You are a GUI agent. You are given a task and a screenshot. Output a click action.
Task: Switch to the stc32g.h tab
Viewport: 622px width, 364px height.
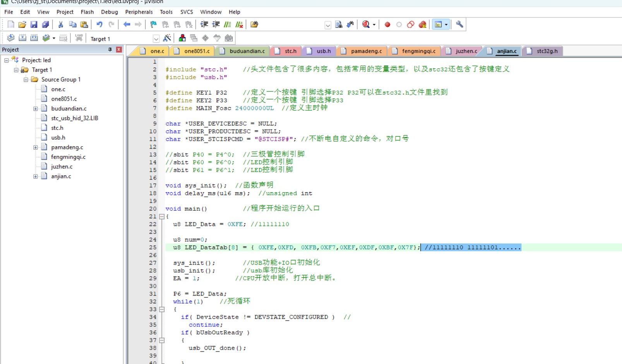tap(542, 51)
